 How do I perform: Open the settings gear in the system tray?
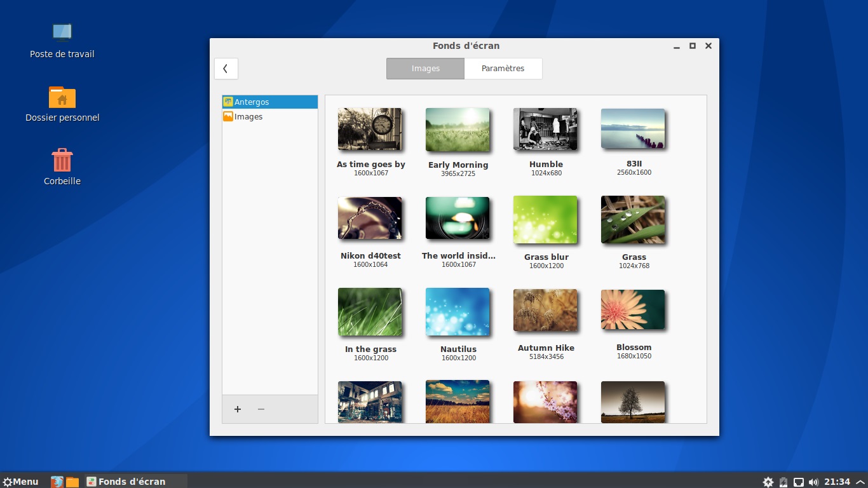768,482
